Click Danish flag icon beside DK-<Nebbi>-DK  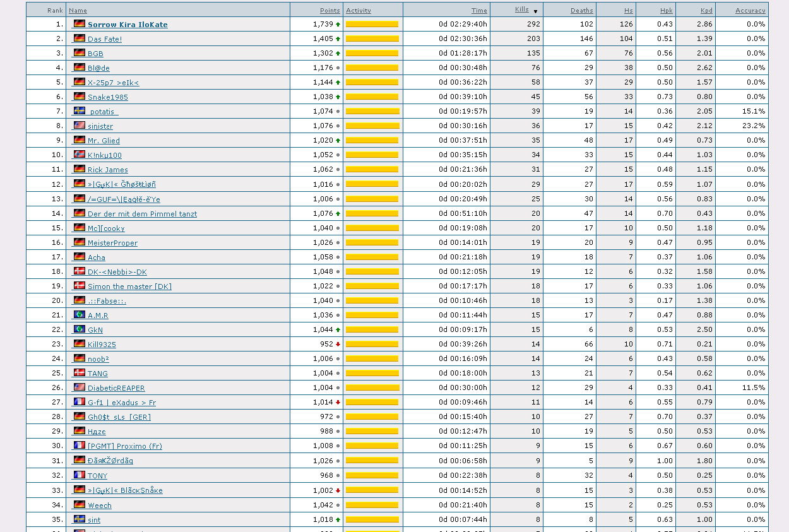click(x=79, y=271)
